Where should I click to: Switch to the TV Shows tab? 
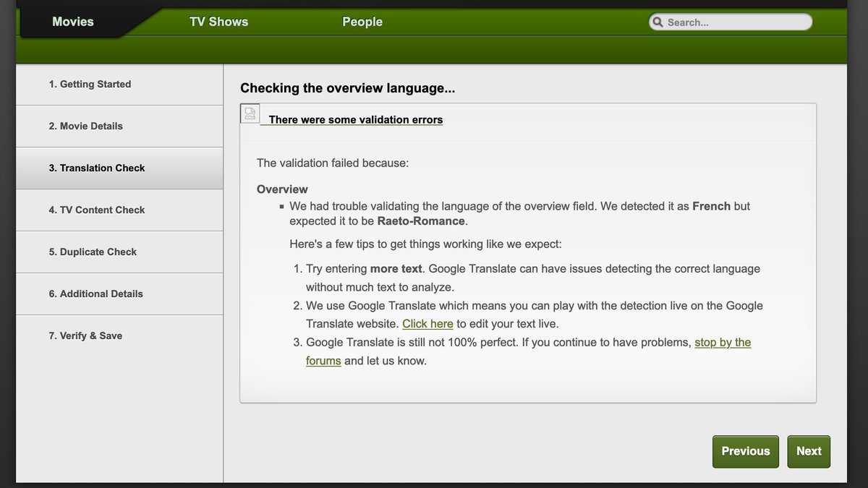[x=218, y=22]
